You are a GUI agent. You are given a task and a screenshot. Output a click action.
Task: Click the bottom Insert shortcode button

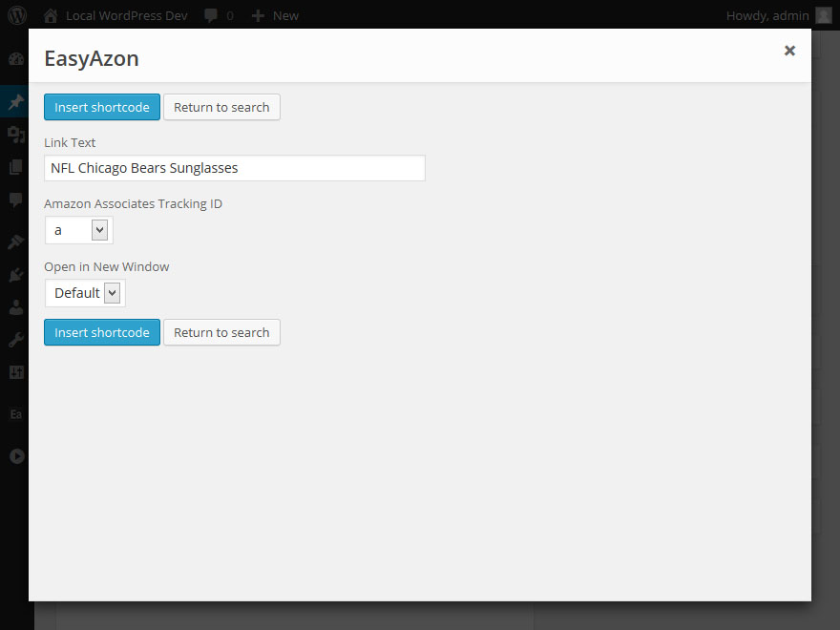(102, 332)
